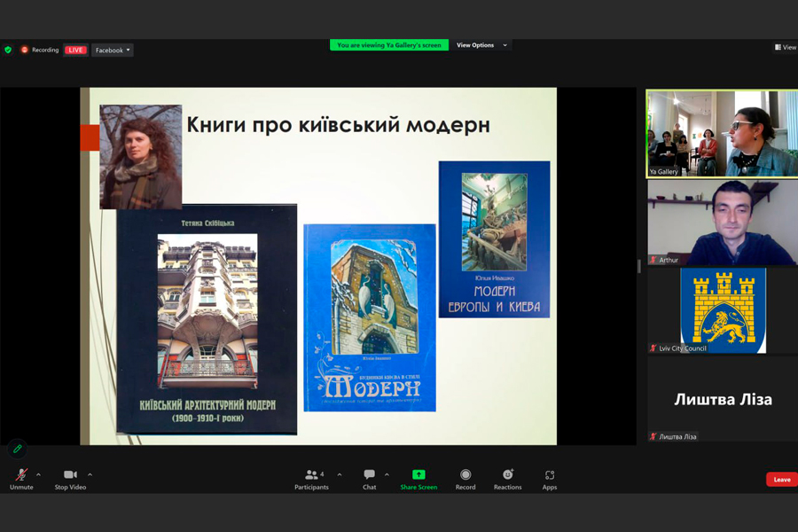This screenshot has height=532, width=798.
Task: Open the View Options menu
Action: (x=481, y=45)
